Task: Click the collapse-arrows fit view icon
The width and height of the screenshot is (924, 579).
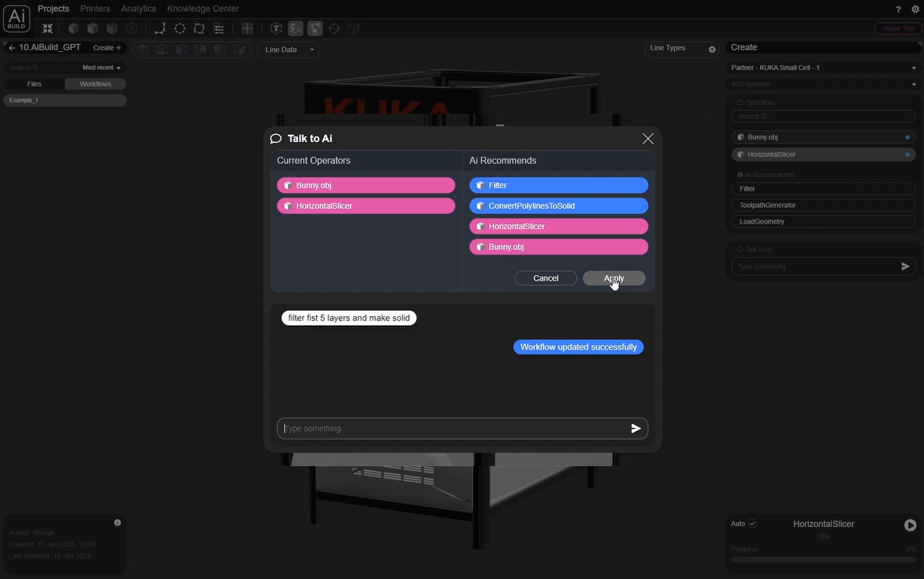Action: [x=48, y=28]
